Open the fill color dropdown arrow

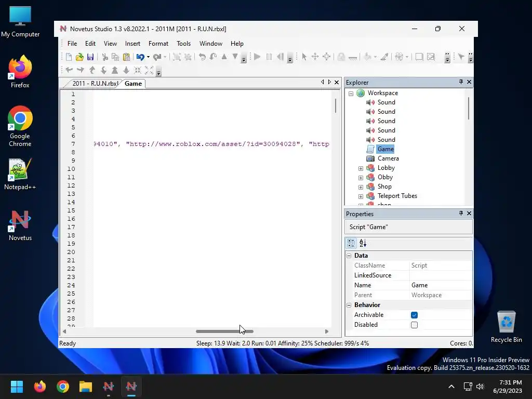[375, 57]
